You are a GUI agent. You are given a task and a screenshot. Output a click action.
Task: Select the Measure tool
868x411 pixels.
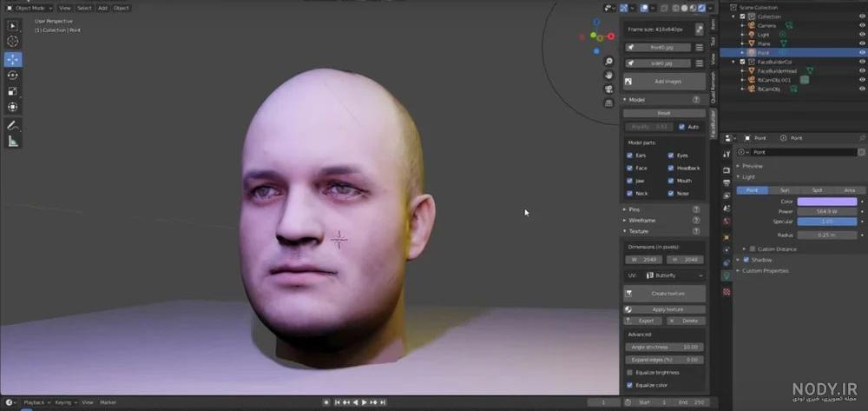coord(13,142)
